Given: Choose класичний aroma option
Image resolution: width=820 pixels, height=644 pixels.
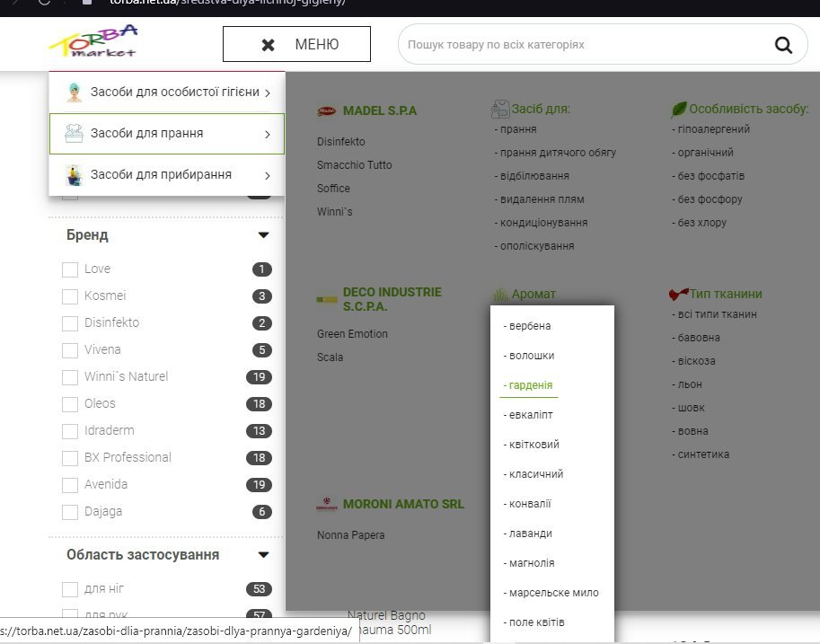Looking at the screenshot, I should click(x=533, y=474).
